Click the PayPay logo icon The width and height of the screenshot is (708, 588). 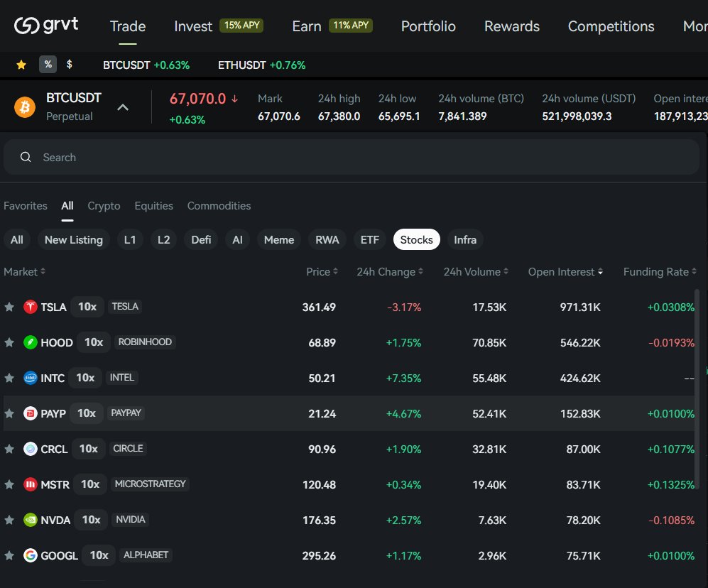(x=31, y=413)
